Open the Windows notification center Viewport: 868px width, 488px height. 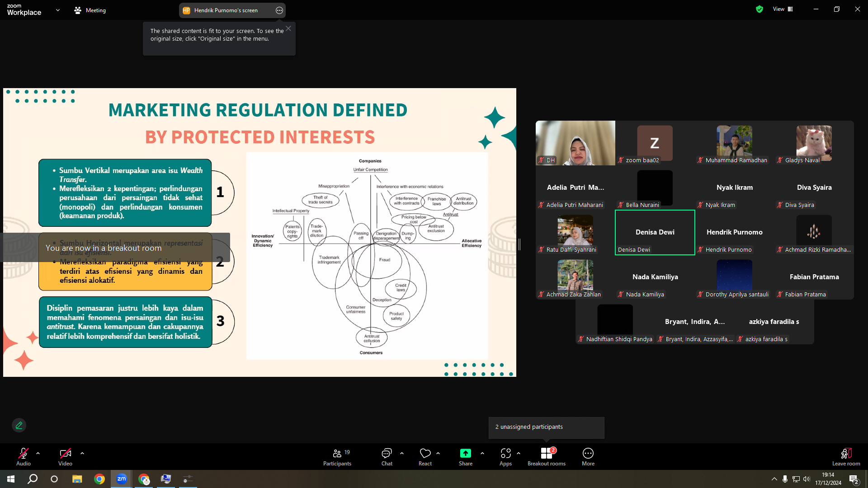click(x=854, y=479)
